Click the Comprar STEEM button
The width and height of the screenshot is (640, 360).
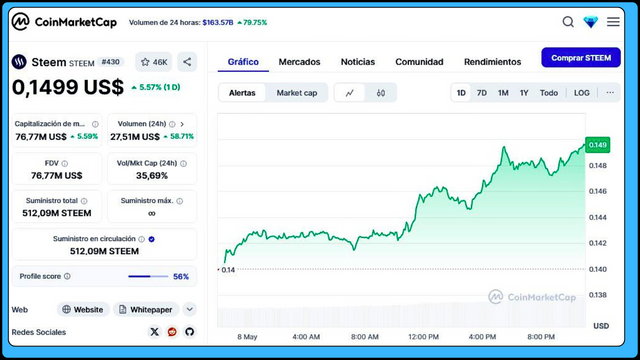coord(581,58)
